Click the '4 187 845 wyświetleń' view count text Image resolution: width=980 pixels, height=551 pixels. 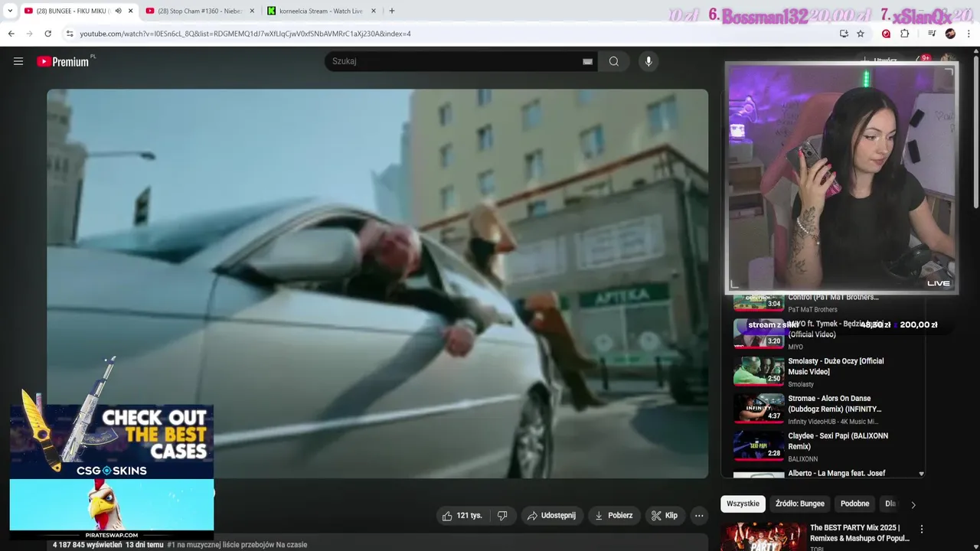point(87,545)
